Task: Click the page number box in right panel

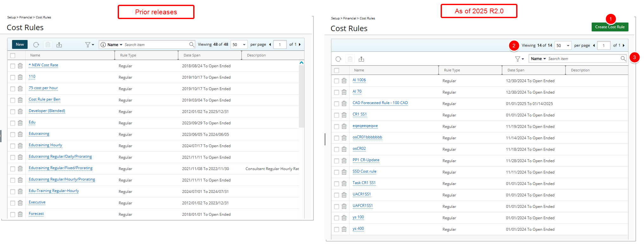Action: tap(604, 46)
